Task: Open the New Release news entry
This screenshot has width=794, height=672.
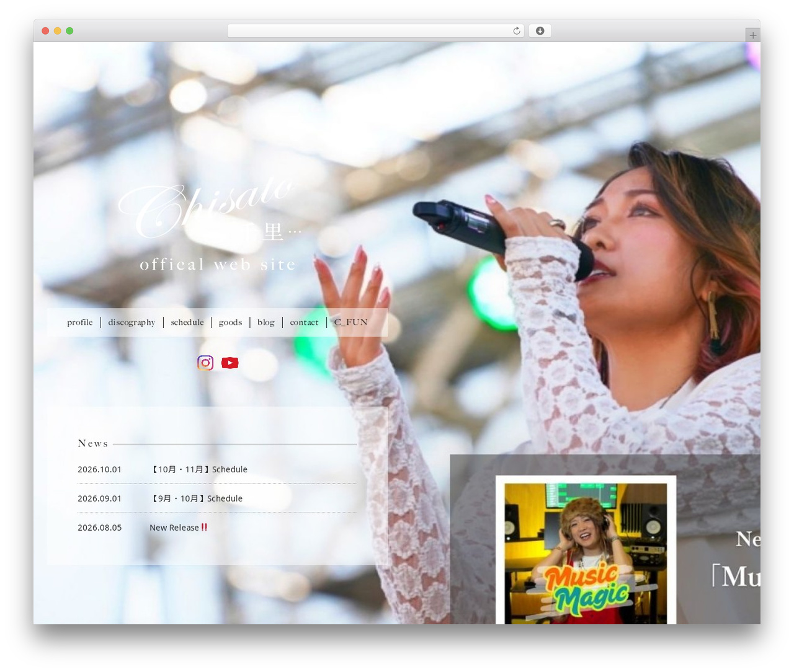Action: pyautogui.click(x=179, y=528)
